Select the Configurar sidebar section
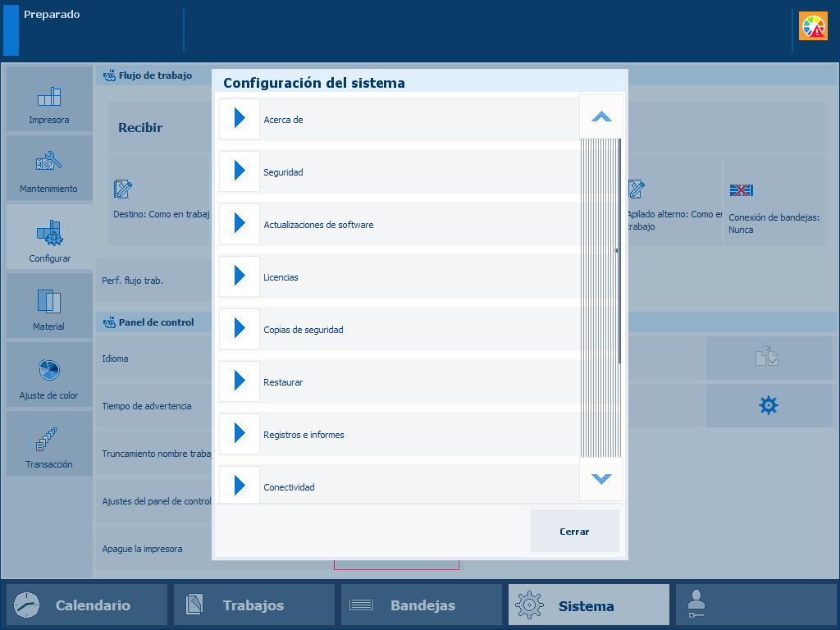Viewport: 840px width, 630px height. (x=49, y=237)
